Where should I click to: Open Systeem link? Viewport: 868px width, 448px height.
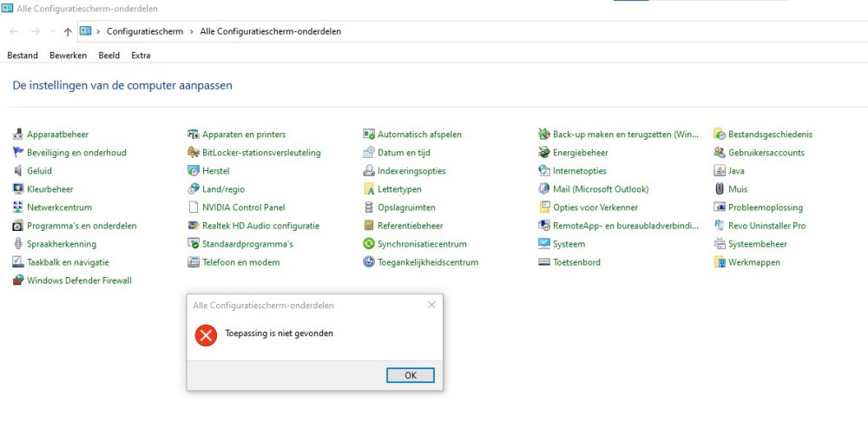[x=569, y=244]
